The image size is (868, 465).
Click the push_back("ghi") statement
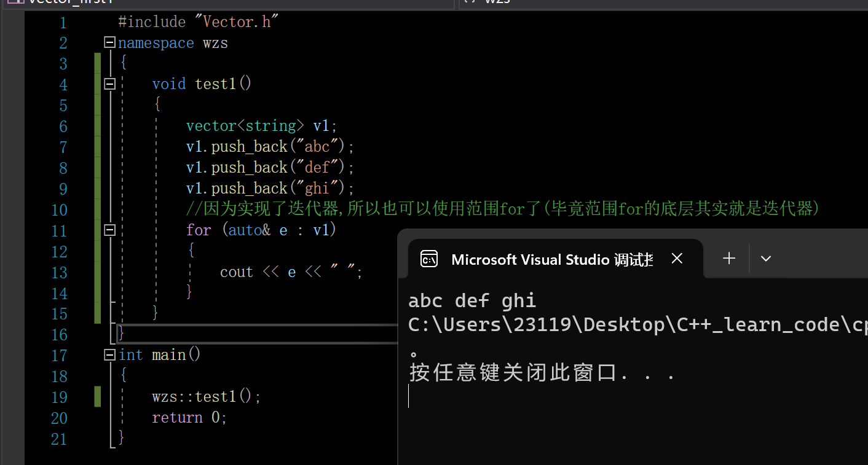click(270, 189)
